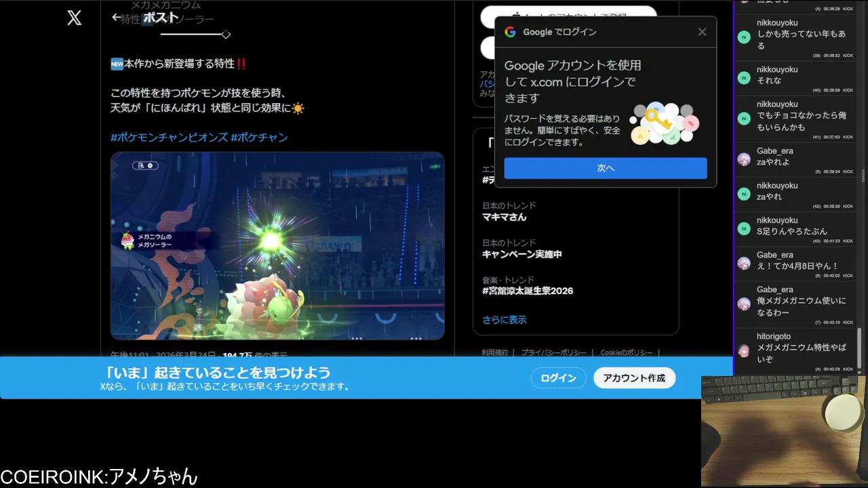
Task: Click the メガニウムのメガソーラー label in video
Action: 155,241
